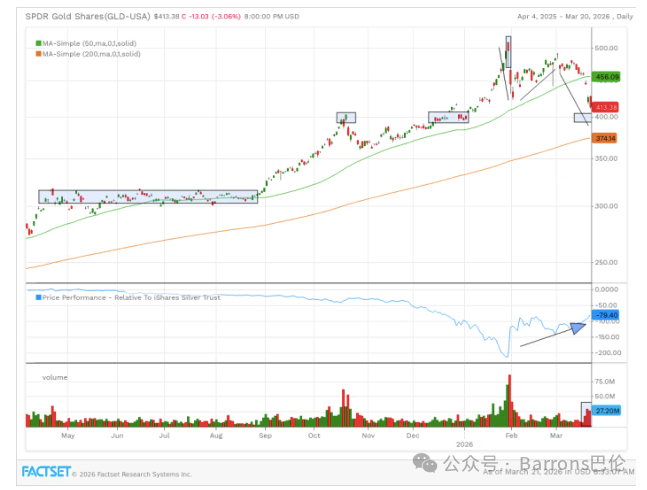This screenshot has width=647, height=490.
Task: Click the Mar label on the time axis
Action: [x=556, y=436]
